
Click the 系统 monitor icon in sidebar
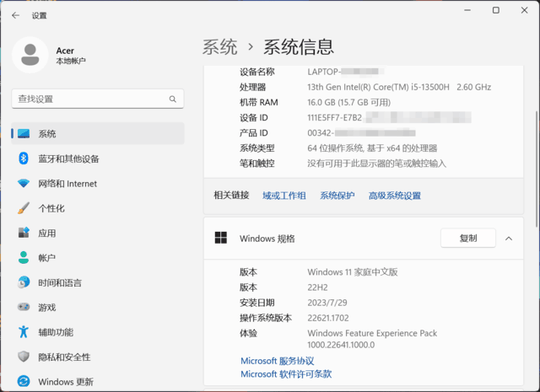tap(24, 133)
